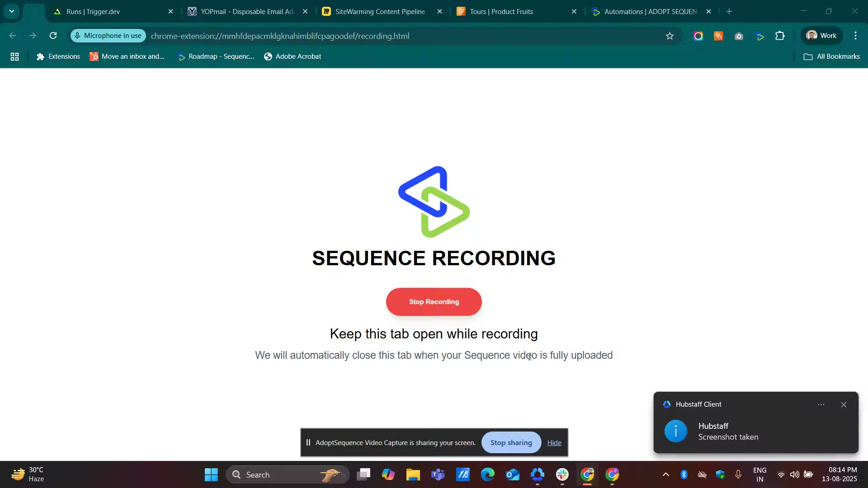Expand hidden icons in the system tray
Viewport: 868px width, 488px height.
click(x=665, y=475)
